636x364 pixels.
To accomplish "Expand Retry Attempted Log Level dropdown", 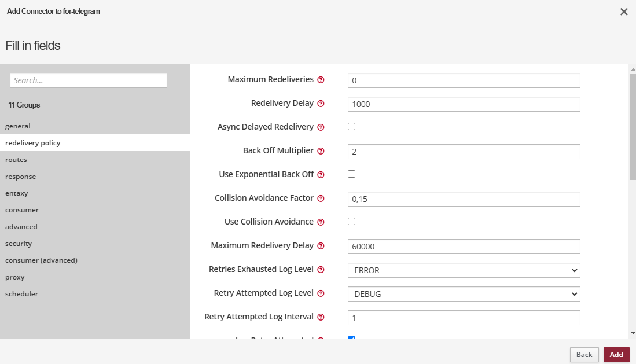I will pyautogui.click(x=464, y=294).
